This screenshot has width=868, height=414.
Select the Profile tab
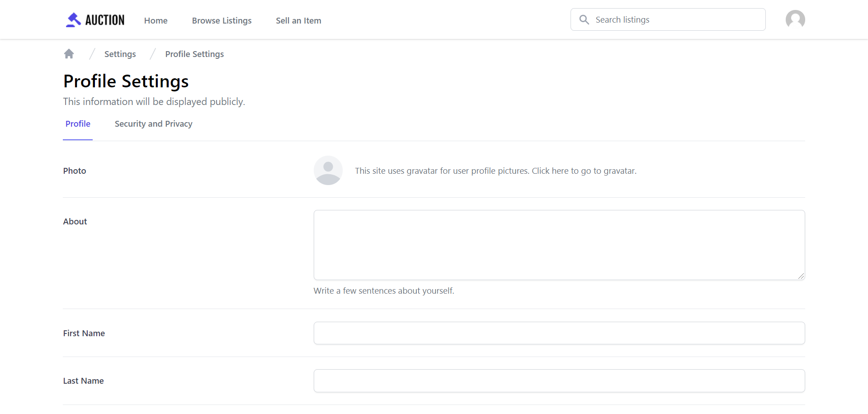tap(78, 124)
